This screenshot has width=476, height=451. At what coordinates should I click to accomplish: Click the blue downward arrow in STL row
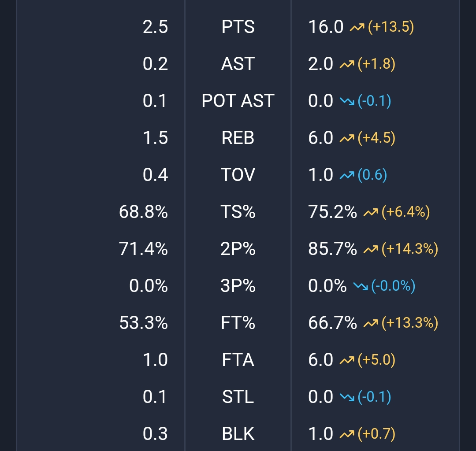346,398
